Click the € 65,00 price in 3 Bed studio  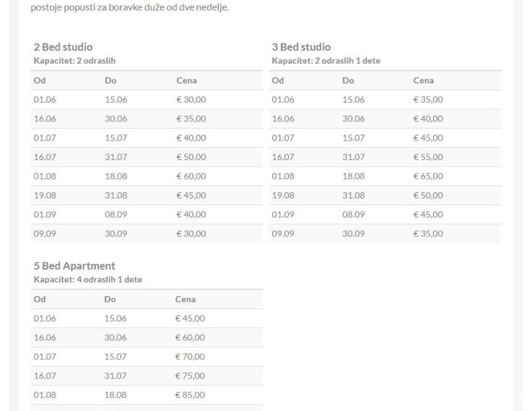428,176
